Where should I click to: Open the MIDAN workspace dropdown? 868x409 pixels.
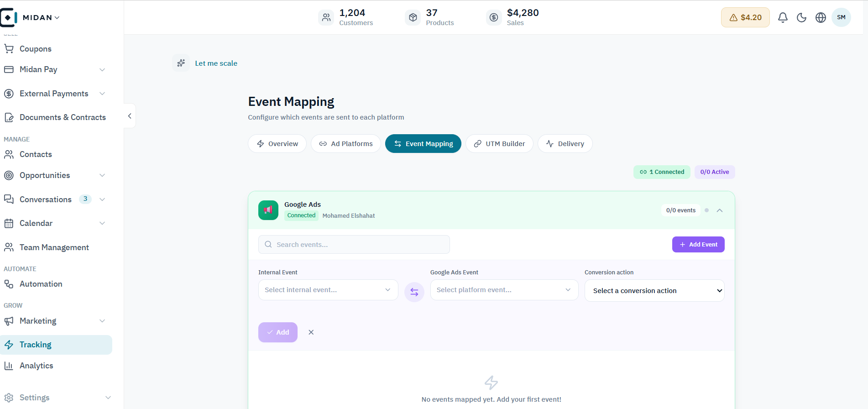(41, 17)
